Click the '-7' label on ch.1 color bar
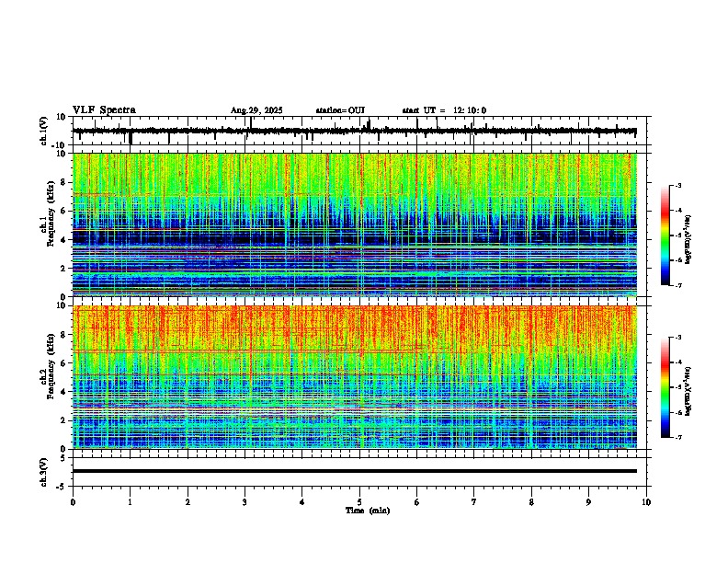 [x=677, y=285]
